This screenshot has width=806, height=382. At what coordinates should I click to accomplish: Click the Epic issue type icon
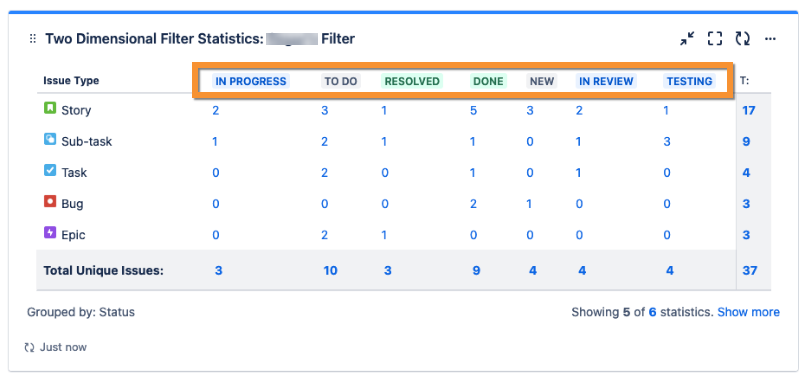click(50, 233)
